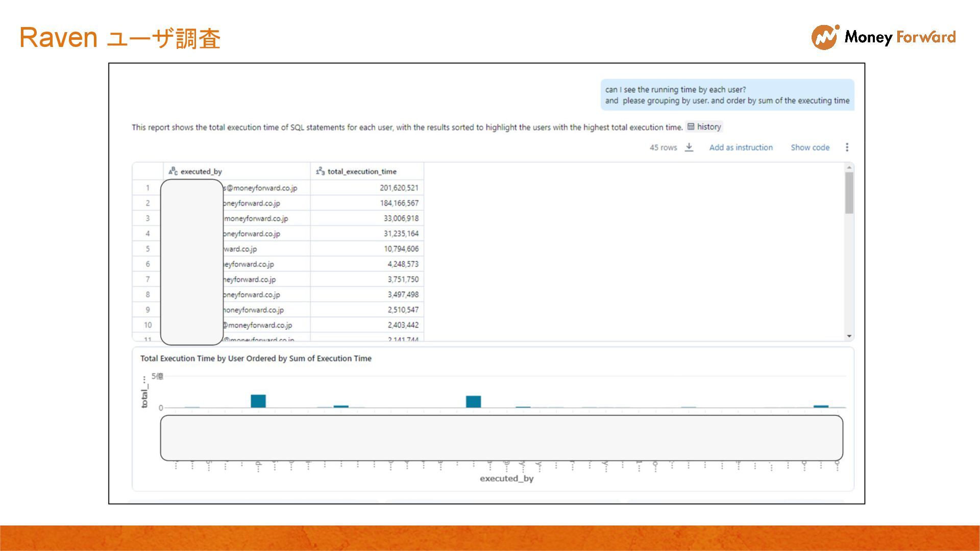Open the three-dot kebab menu

point(847,147)
